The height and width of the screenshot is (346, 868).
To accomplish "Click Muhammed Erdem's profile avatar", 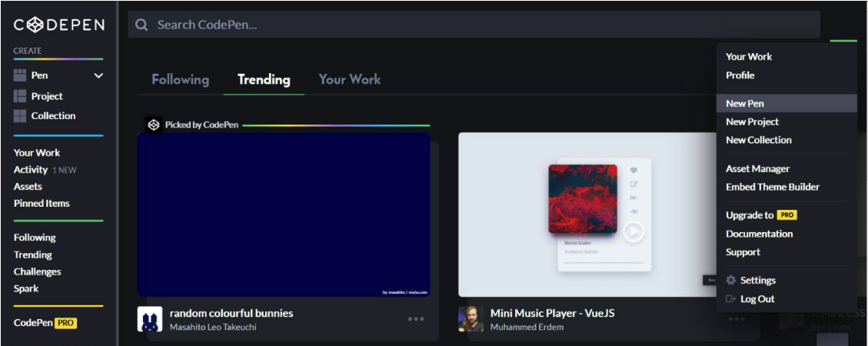I will (471, 319).
